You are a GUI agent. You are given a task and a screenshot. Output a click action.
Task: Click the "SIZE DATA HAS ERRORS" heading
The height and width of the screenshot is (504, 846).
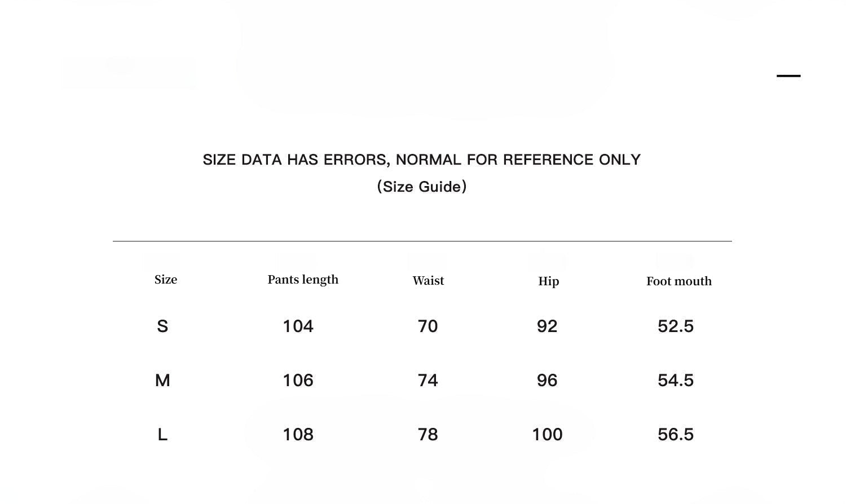pos(421,160)
